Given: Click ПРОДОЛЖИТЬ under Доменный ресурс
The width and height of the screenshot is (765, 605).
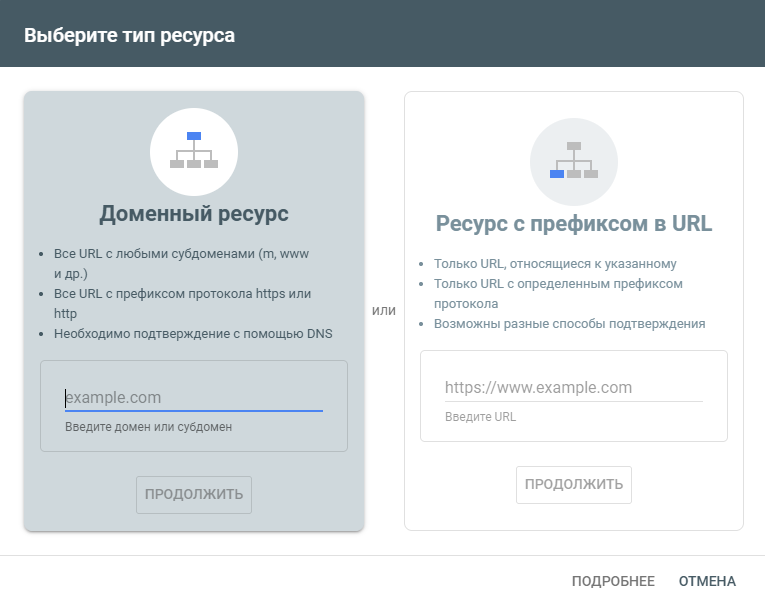Looking at the screenshot, I should click(194, 495).
